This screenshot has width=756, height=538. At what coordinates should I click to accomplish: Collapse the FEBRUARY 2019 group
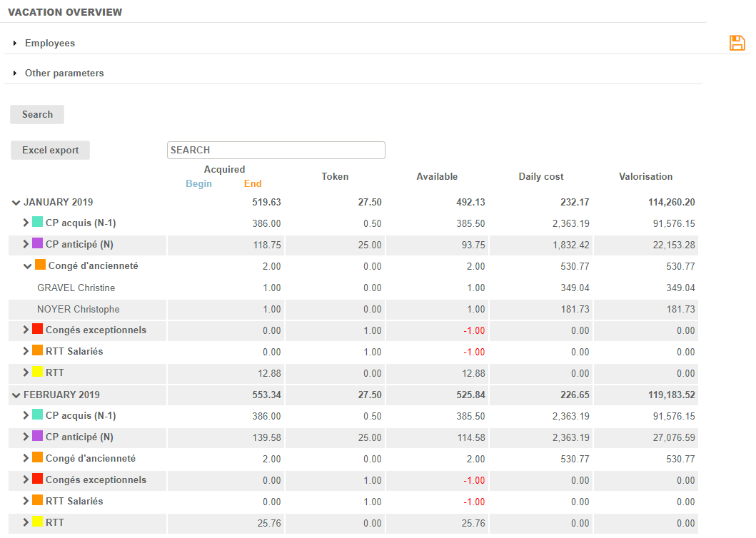click(x=16, y=395)
